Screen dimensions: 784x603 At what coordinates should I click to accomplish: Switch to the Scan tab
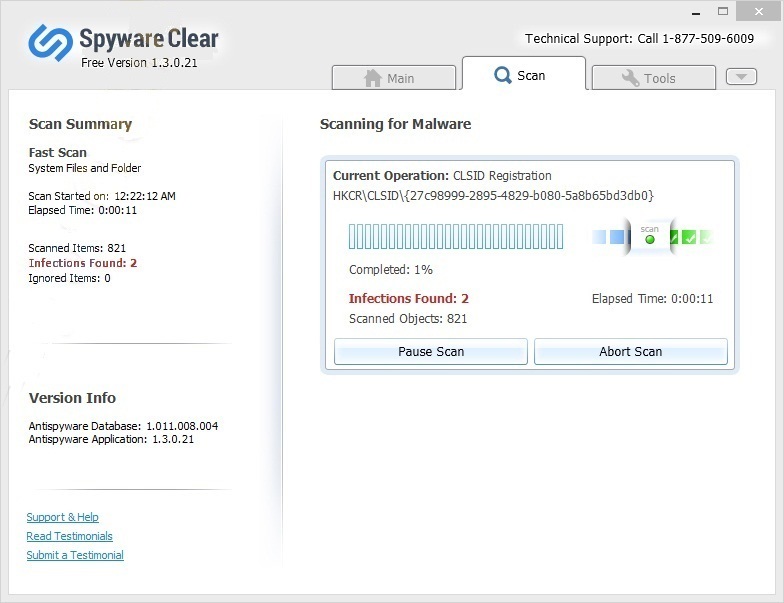524,74
